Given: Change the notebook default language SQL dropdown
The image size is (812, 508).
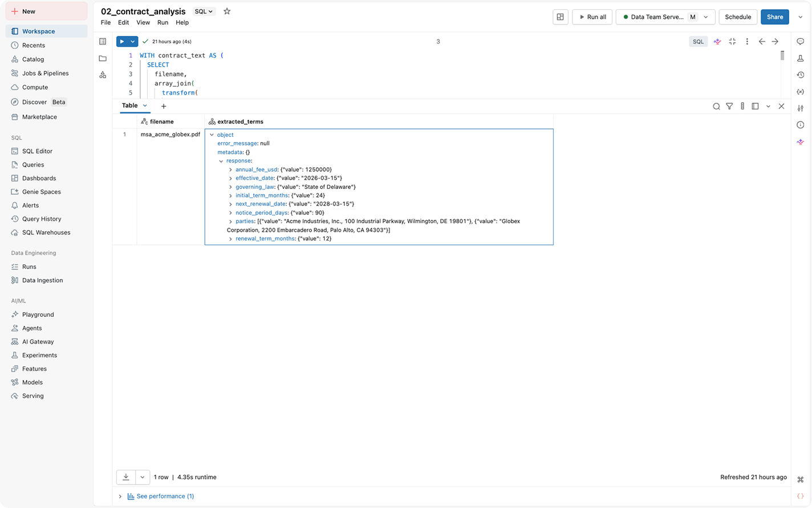Looking at the screenshot, I should (204, 11).
